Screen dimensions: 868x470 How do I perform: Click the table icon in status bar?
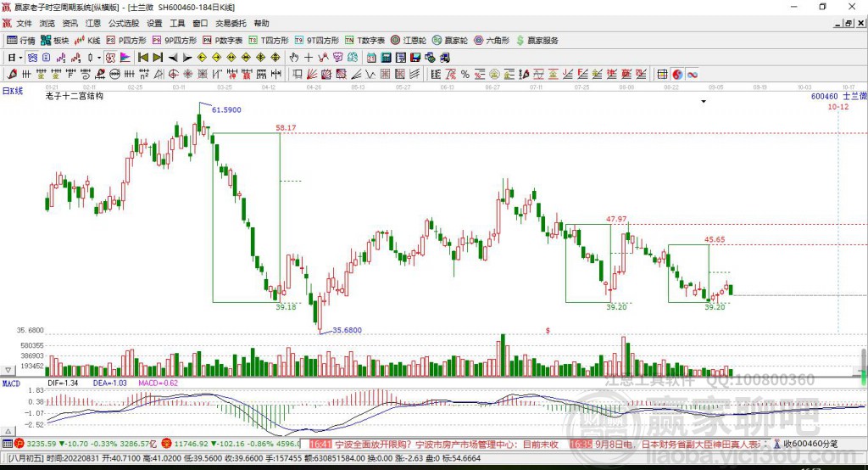[x=7, y=444]
